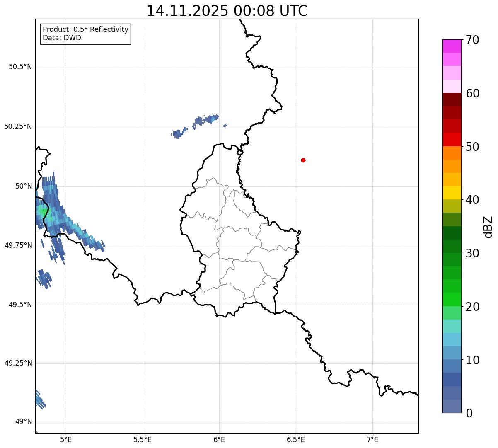Viewport: 498px width, 448px height.
Task: Click the longitude label 6.5°E
Action: pyautogui.click(x=296, y=439)
